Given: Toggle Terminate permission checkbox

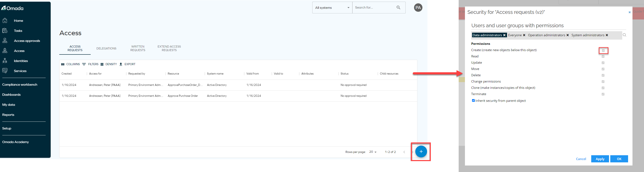Looking at the screenshot, I should [603, 94].
